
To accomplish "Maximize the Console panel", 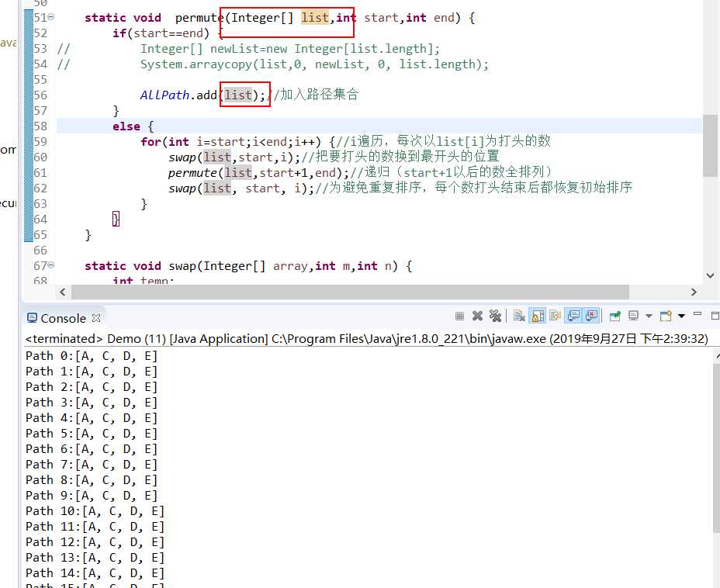I will click(715, 316).
